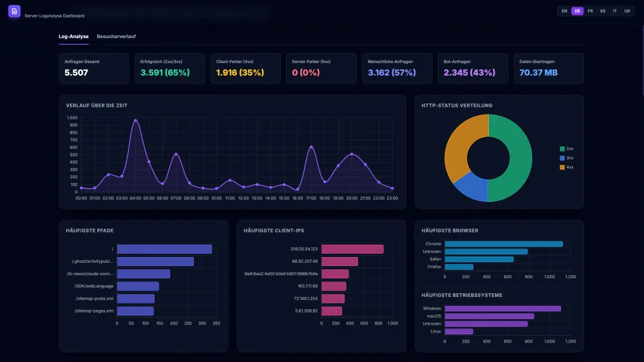Viewport: 644px width, 362px height.
Task: Click the bar for path /
Action: tap(164, 249)
